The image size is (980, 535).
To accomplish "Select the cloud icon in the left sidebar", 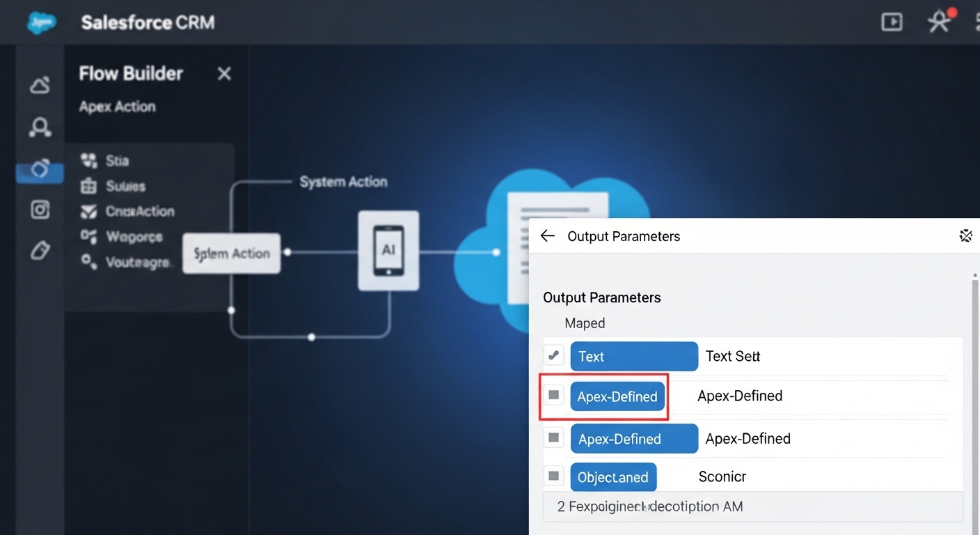I will (40, 84).
